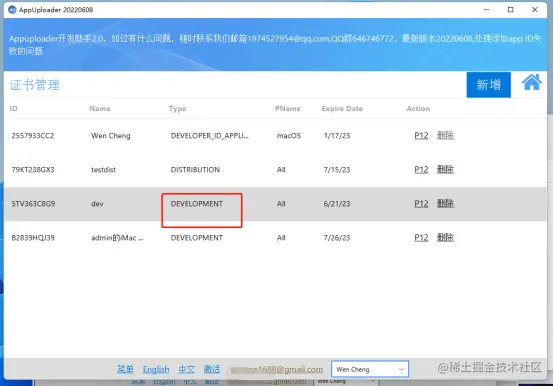This screenshot has width=554, height=386.
Task: Download P12 for admin的iMac certificate
Action: pos(421,238)
